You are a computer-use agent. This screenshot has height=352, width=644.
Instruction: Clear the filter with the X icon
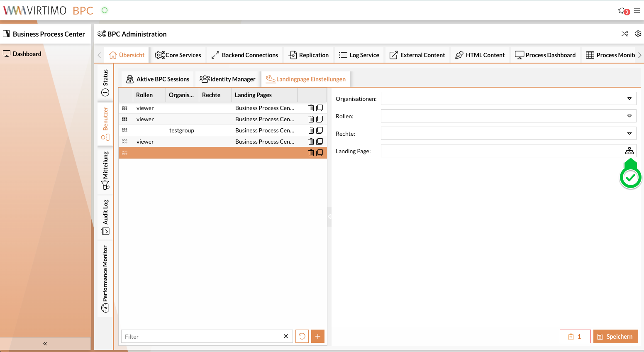[x=286, y=336]
